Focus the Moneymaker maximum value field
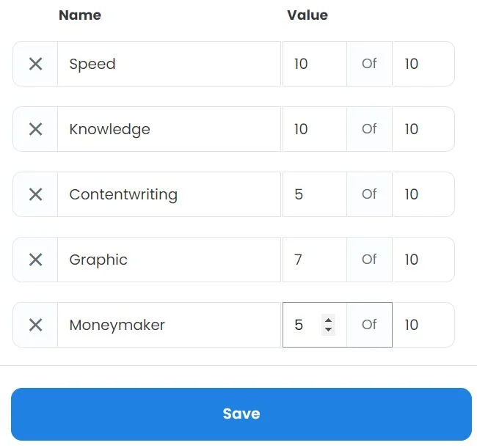The height and width of the screenshot is (448, 477). tap(423, 325)
